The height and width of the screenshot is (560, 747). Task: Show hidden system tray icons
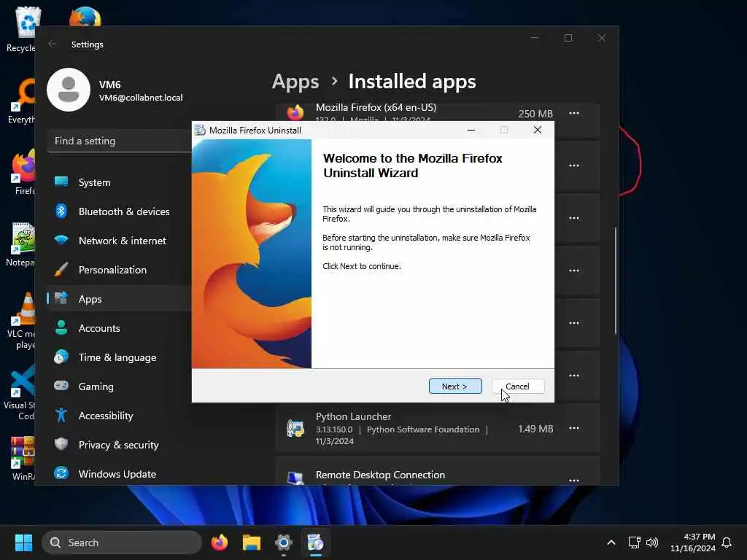(x=611, y=542)
